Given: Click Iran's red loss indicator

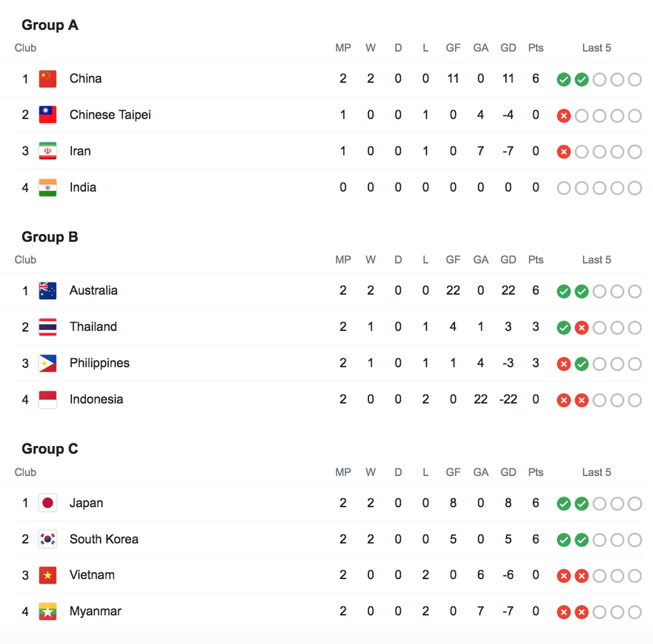Looking at the screenshot, I should click(564, 152).
